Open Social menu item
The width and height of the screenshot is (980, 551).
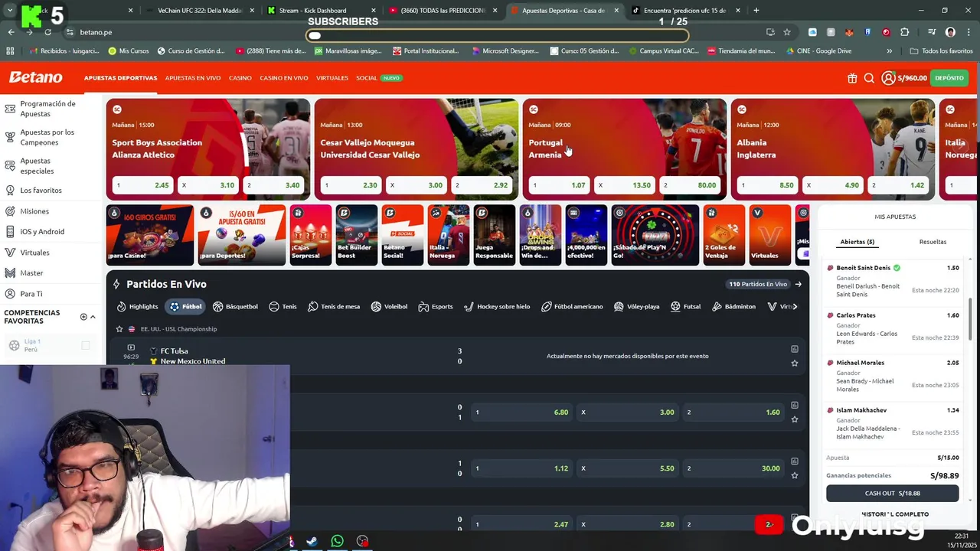367,78
